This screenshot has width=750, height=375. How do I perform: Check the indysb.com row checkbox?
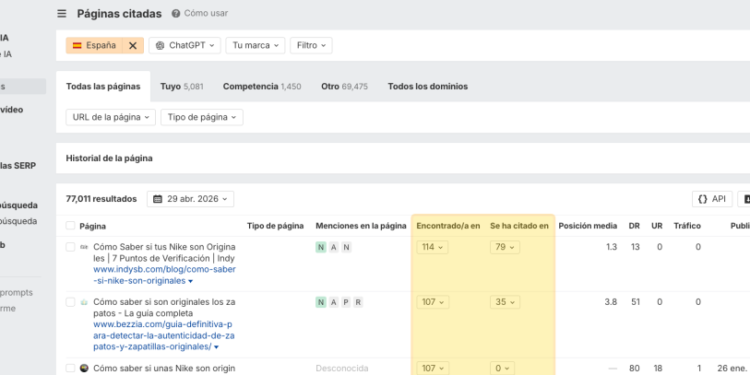[x=70, y=247]
